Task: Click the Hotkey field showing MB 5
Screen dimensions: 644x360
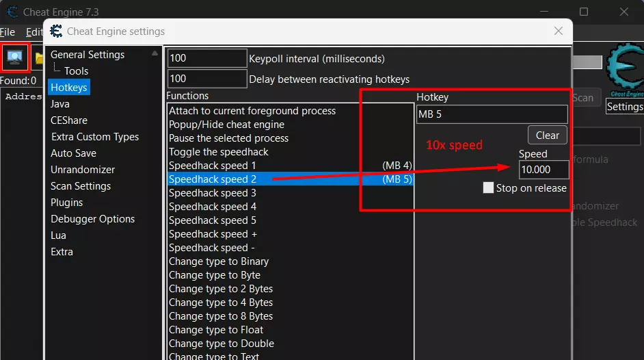Action: 492,114
